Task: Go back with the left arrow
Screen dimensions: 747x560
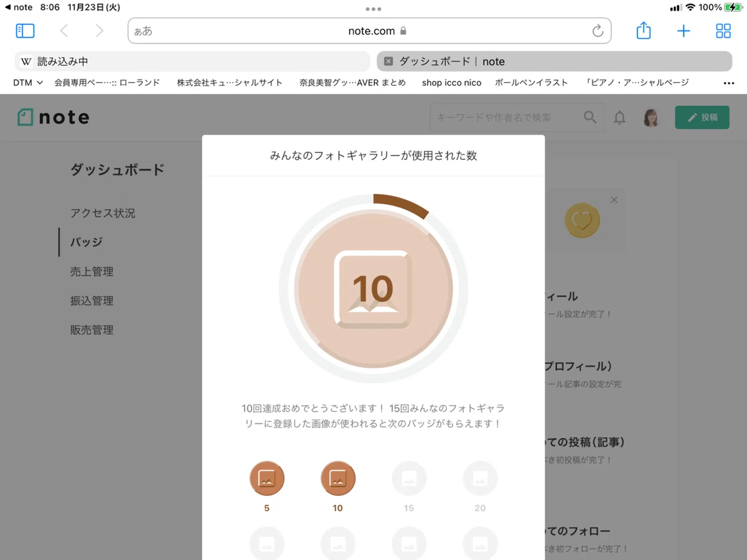Action: (63, 30)
